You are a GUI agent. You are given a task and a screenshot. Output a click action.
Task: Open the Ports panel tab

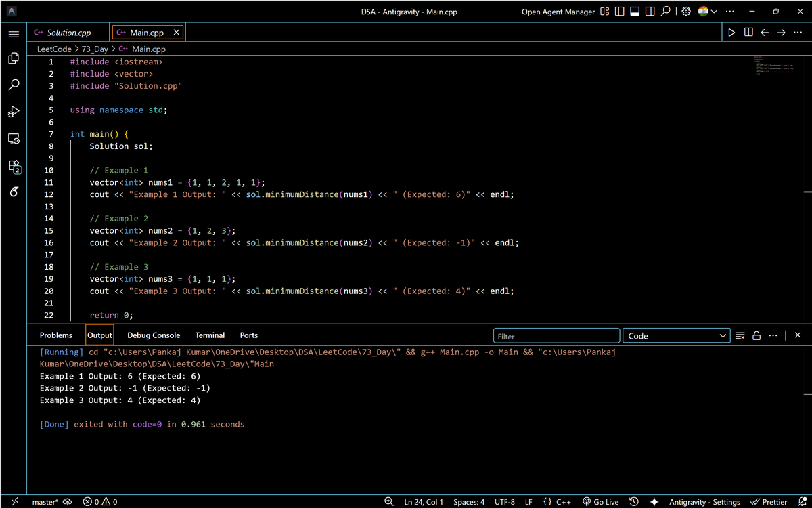tap(249, 335)
